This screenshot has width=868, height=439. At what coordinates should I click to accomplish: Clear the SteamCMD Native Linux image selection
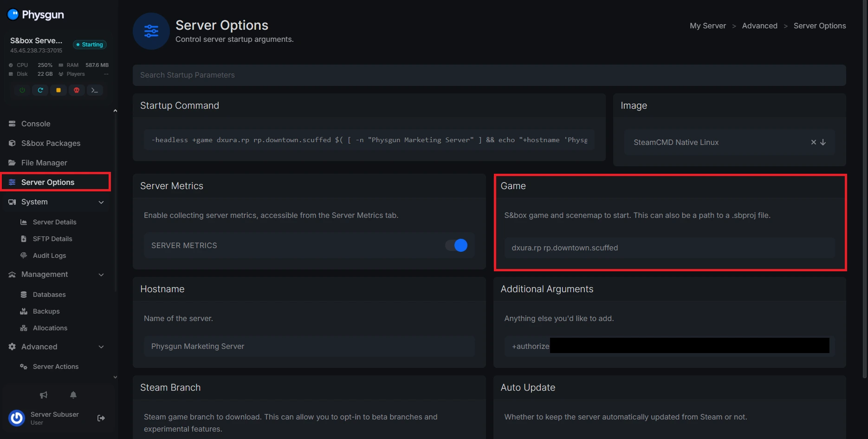[x=813, y=142]
